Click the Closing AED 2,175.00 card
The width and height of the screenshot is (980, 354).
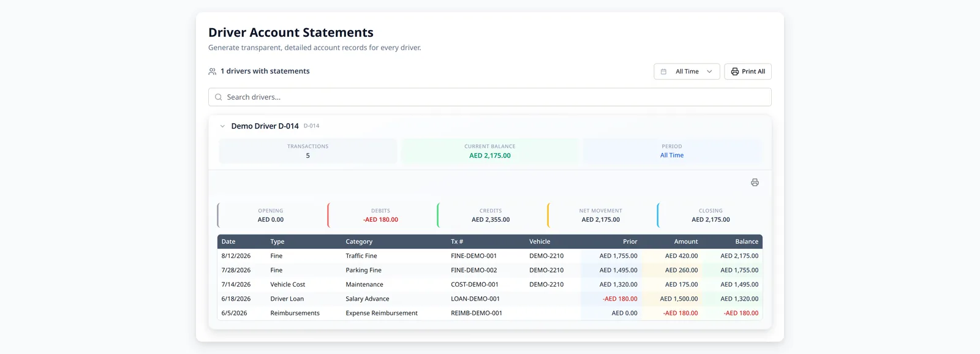click(x=710, y=215)
